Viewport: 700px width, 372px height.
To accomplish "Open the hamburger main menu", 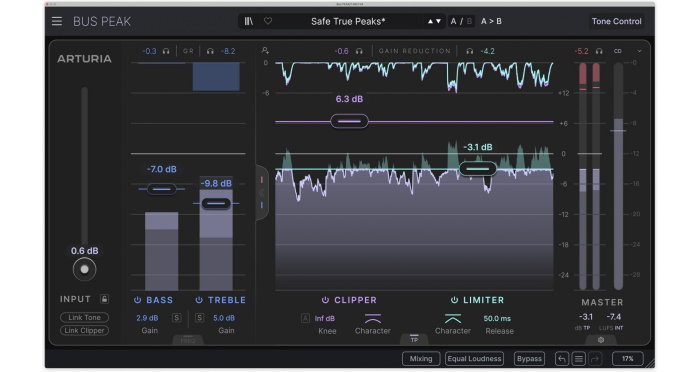I will [x=57, y=21].
